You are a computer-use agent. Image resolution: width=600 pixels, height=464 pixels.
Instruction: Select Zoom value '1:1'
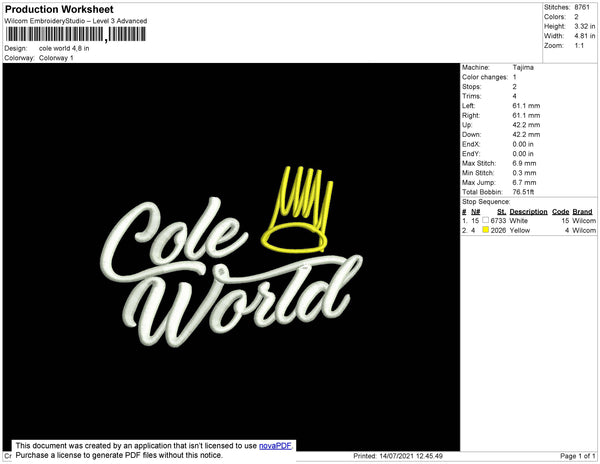click(579, 46)
